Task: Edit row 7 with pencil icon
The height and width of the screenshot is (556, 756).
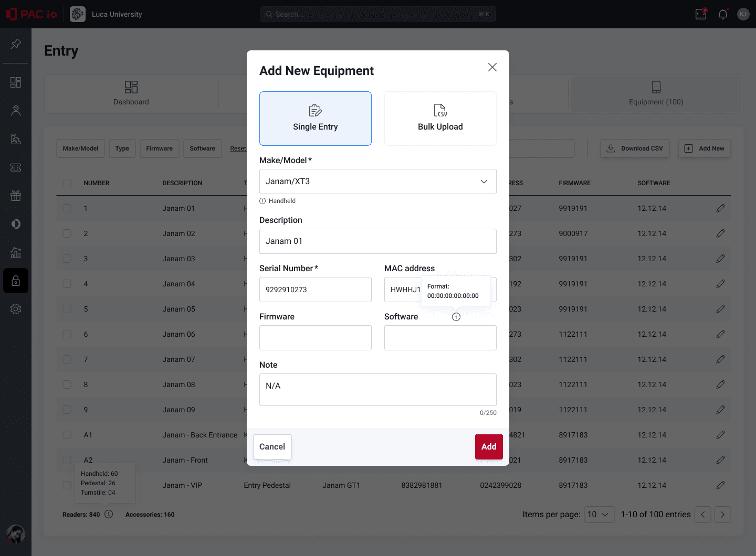Action: coord(720,359)
